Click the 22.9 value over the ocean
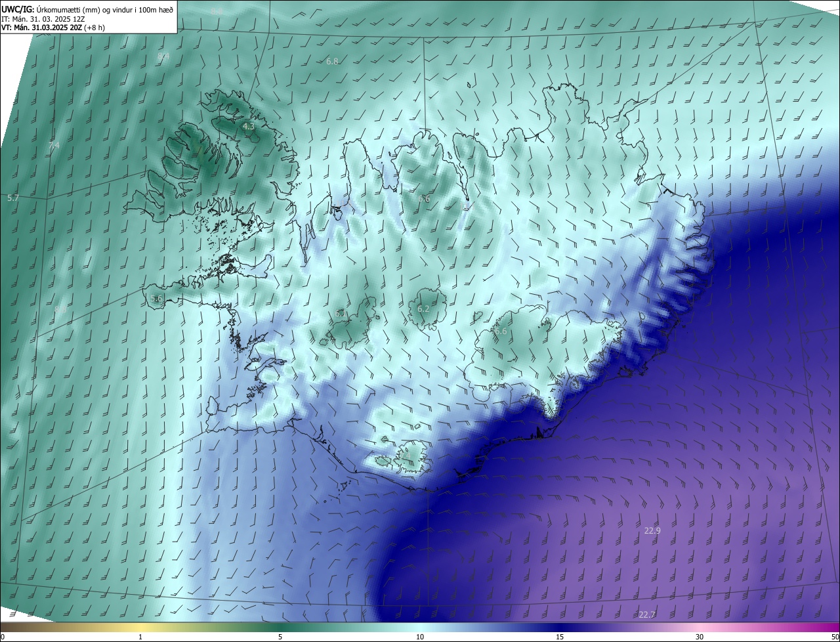 652,530
